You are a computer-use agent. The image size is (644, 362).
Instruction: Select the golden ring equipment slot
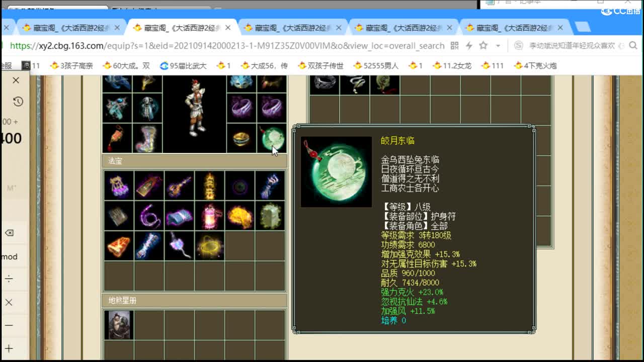pyautogui.click(x=242, y=138)
